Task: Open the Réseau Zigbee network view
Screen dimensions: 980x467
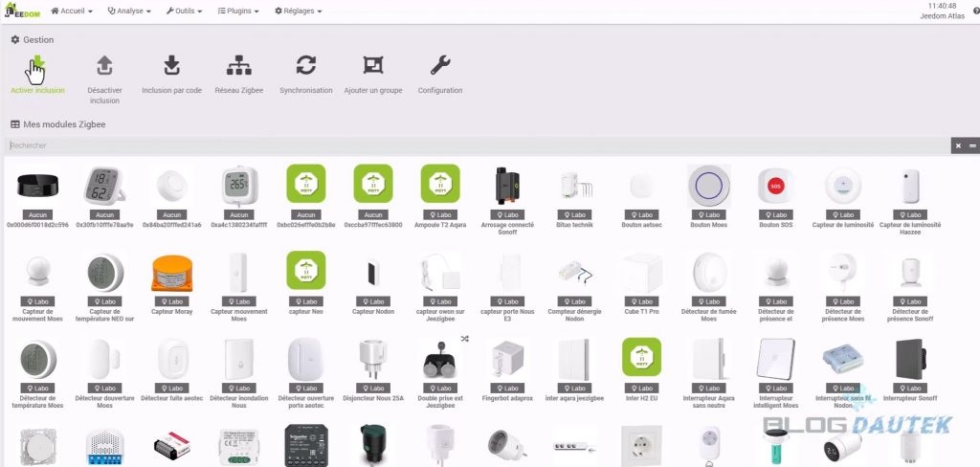Action: tap(238, 67)
